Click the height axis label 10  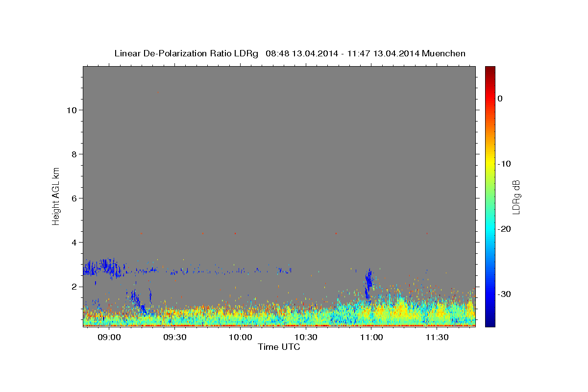(x=72, y=110)
